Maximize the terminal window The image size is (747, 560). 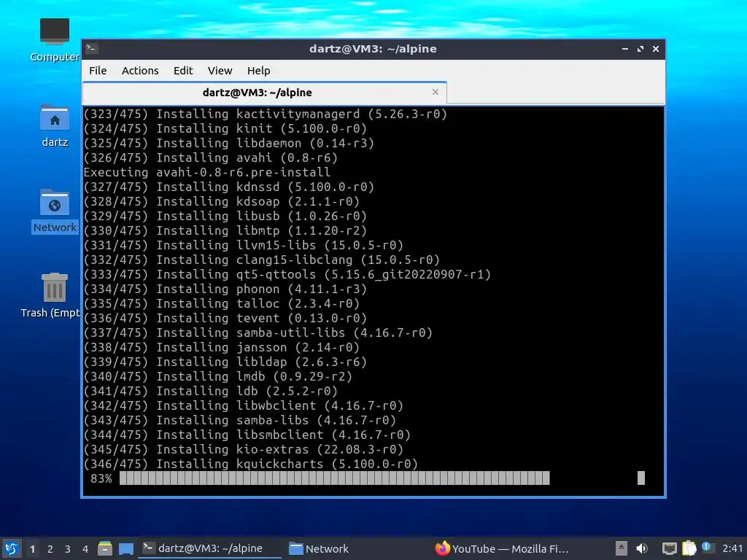640,49
